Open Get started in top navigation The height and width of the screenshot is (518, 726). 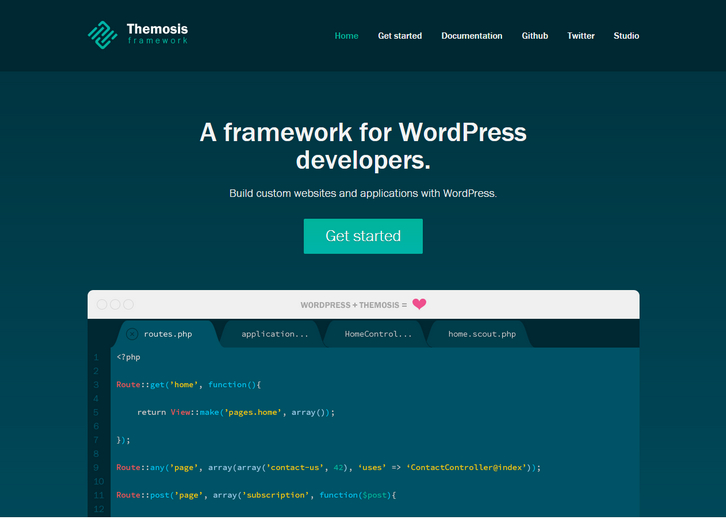pyautogui.click(x=399, y=36)
